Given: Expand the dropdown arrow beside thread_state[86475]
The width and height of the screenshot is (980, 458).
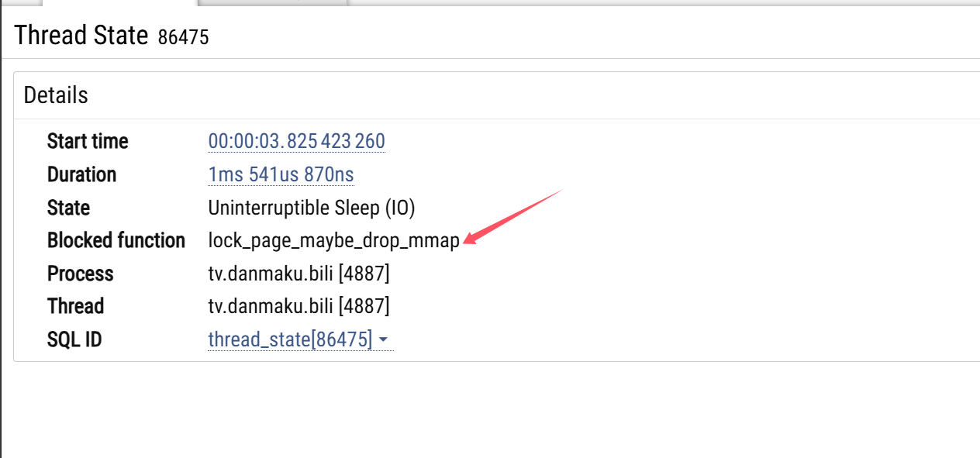Looking at the screenshot, I should click(x=385, y=340).
